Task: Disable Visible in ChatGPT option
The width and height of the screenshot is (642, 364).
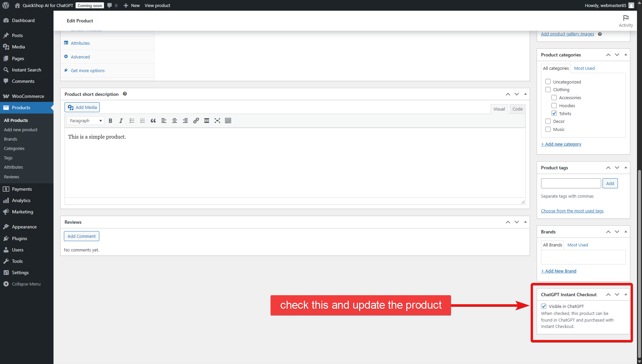Action: tap(544, 306)
